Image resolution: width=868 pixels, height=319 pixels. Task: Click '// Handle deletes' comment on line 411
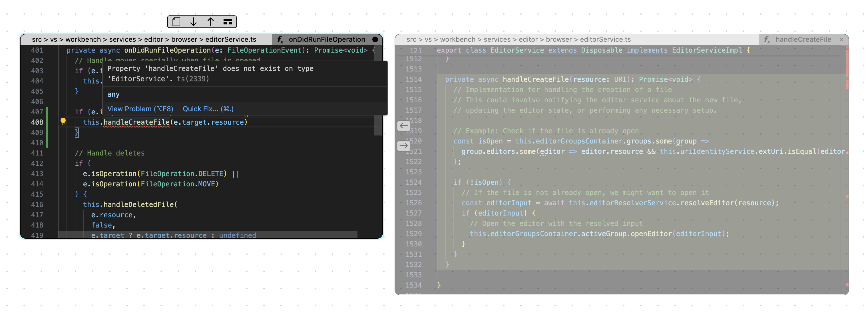click(x=110, y=153)
